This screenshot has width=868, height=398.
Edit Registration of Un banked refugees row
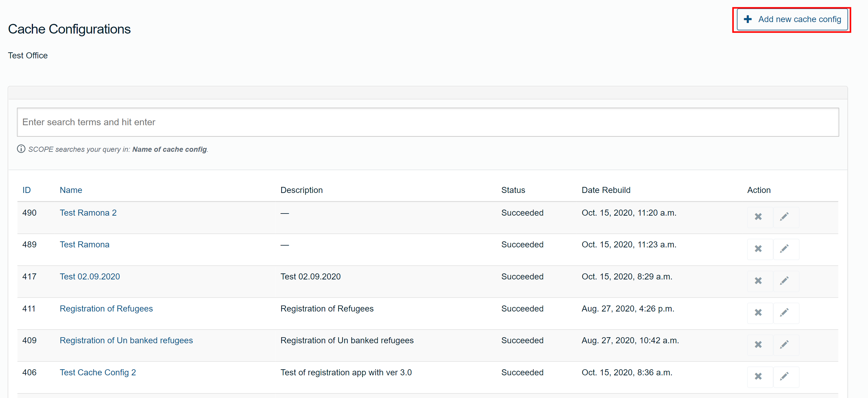[x=784, y=345]
